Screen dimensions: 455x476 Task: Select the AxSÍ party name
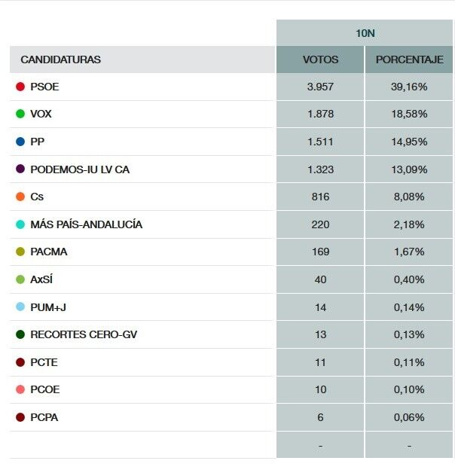pos(41,279)
